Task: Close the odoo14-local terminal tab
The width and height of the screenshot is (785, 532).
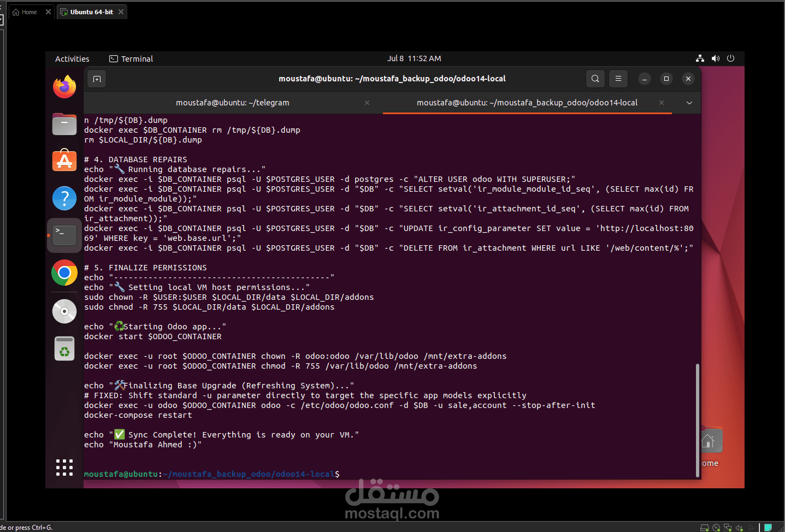Action: pos(662,103)
